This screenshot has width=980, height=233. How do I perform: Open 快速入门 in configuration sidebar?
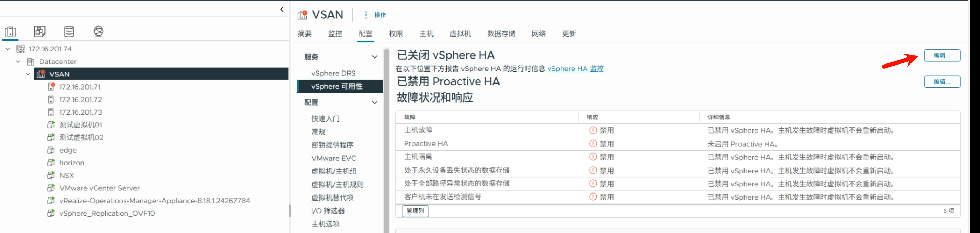point(325,118)
